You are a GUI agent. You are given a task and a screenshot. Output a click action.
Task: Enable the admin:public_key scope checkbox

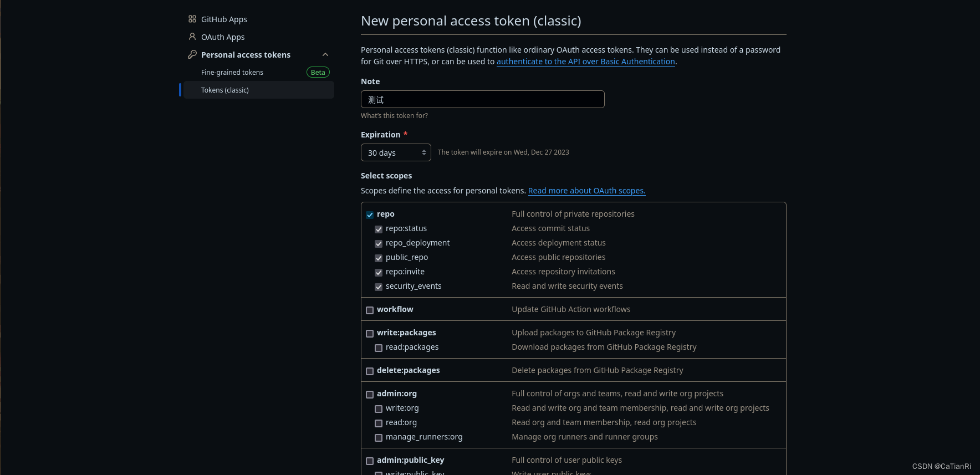coord(370,461)
